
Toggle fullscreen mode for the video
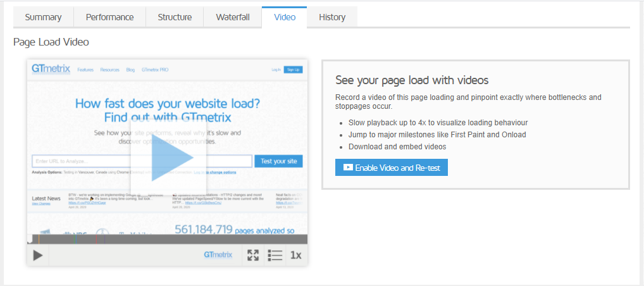pos(253,255)
